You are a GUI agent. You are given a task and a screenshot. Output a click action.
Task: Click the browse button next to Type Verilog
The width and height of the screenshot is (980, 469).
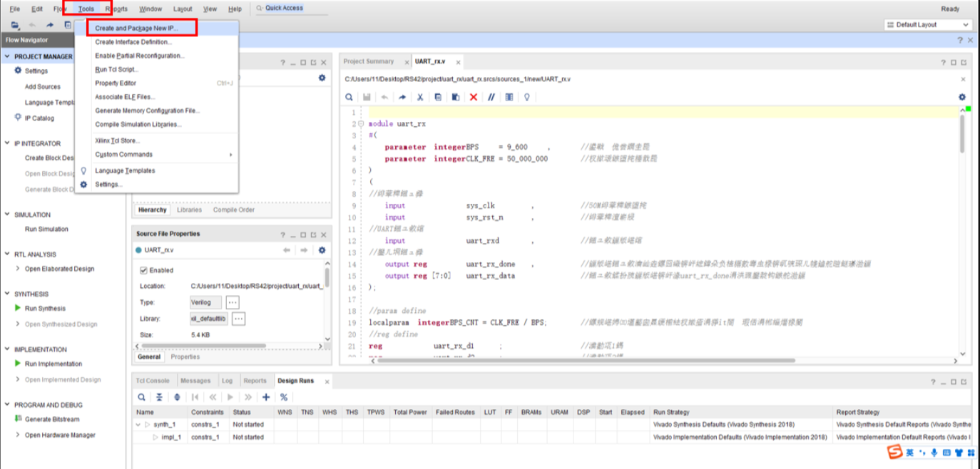tap(233, 302)
